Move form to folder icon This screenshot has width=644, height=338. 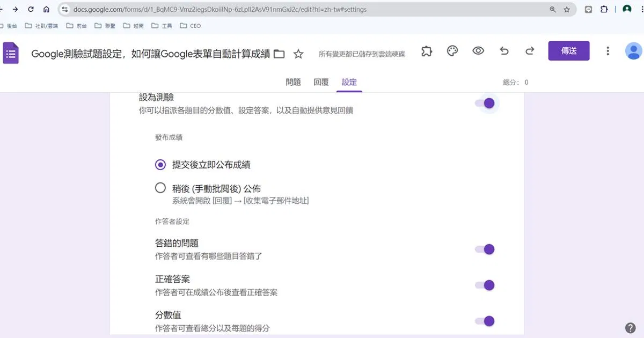click(279, 54)
